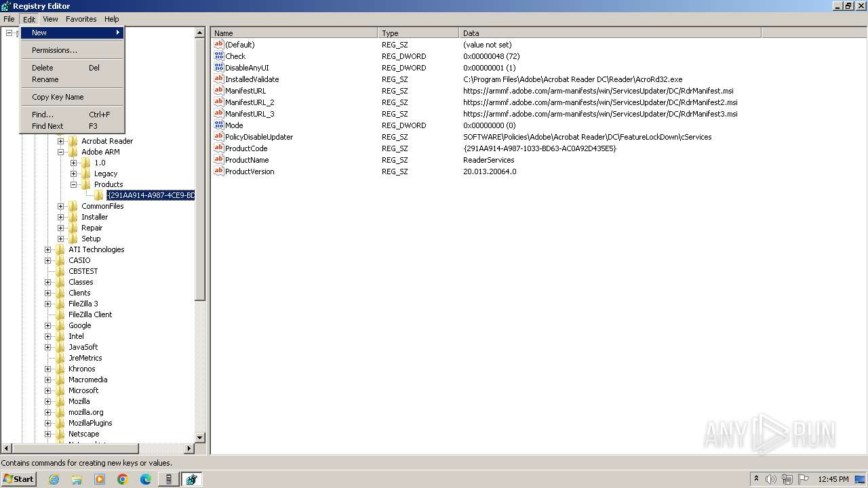
Task: Click the Mode DWORD value icon
Action: click(x=218, y=125)
